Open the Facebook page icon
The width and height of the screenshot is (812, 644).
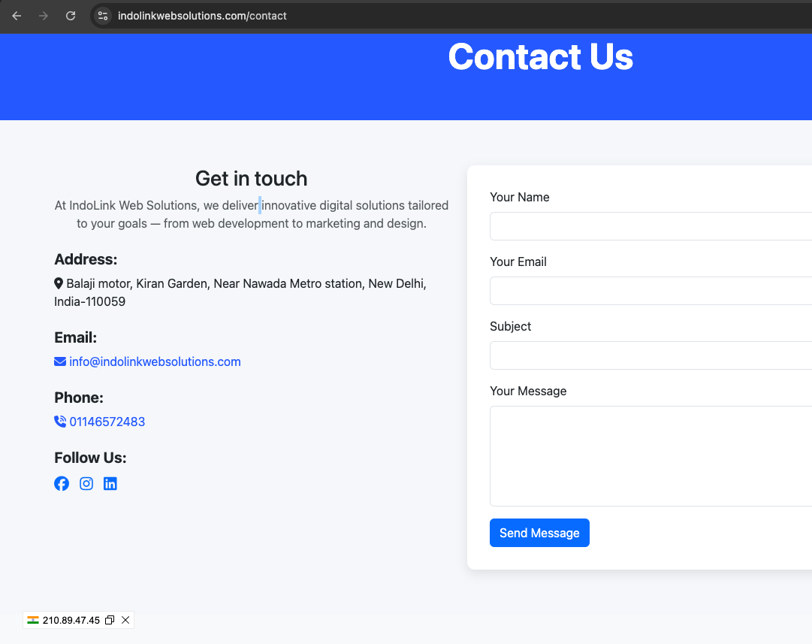click(x=62, y=484)
